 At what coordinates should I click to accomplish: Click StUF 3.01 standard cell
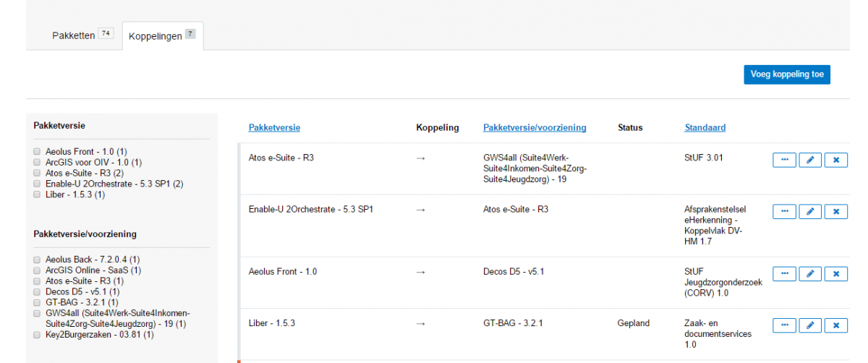coord(704,157)
